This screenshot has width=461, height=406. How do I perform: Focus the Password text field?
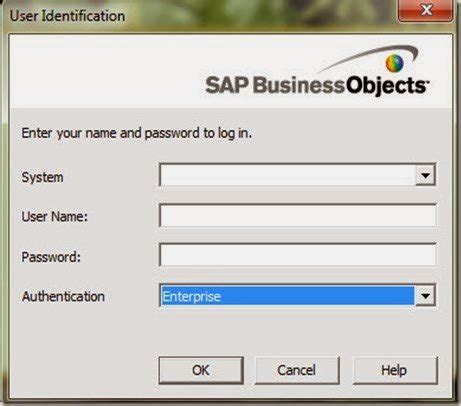point(298,255)
